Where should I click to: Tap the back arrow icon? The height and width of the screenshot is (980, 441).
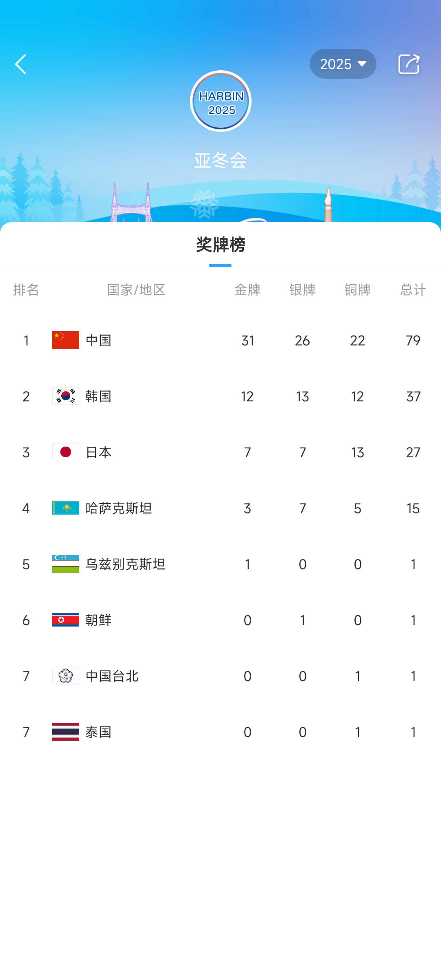click(x=21, y=64)
